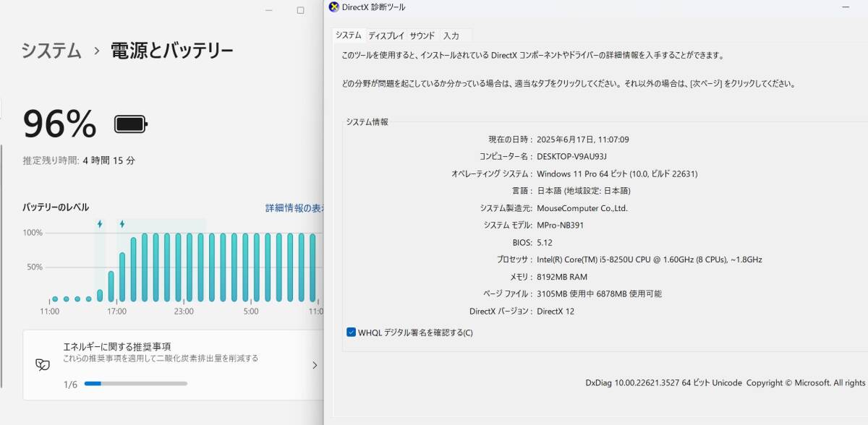Image resolution: width=868 pixels, height=425 pixels.
Task: Click the processor value Intel Core i5-8250U
Action: (650, 259)
